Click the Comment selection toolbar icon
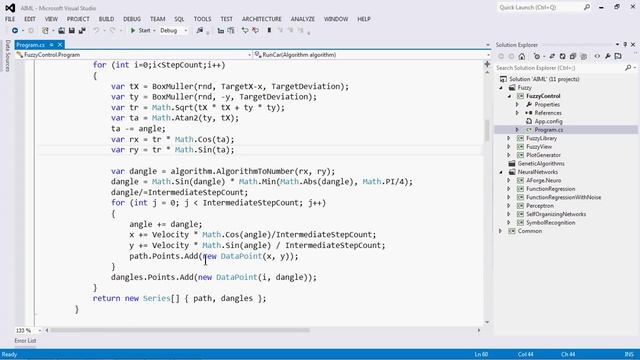 tap(244, 31)
